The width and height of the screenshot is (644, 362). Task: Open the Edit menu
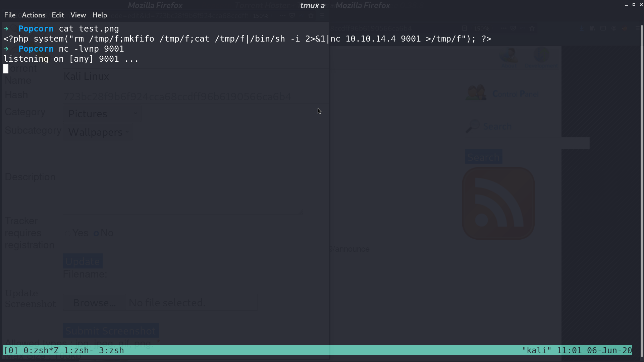click(58, 15)
